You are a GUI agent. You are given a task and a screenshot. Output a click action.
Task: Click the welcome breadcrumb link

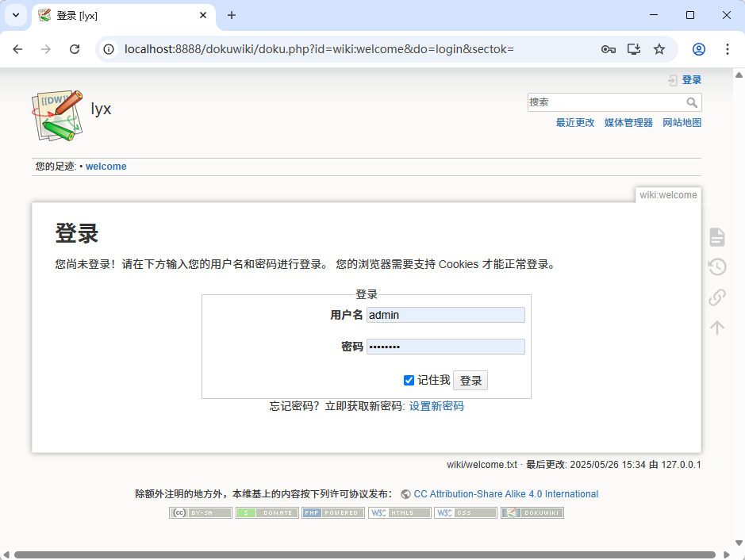[106, 167]
